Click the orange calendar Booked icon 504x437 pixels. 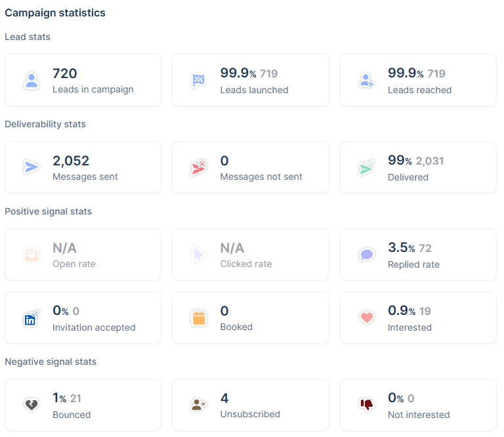click(x=199, y=318)
